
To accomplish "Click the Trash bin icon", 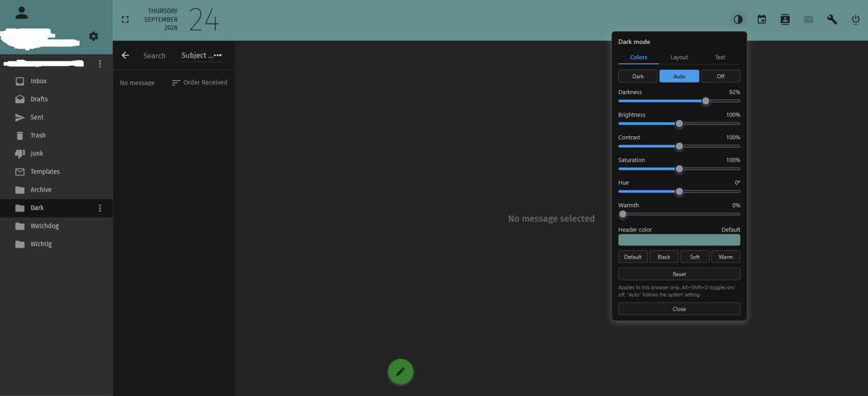I will click(20, 135).
